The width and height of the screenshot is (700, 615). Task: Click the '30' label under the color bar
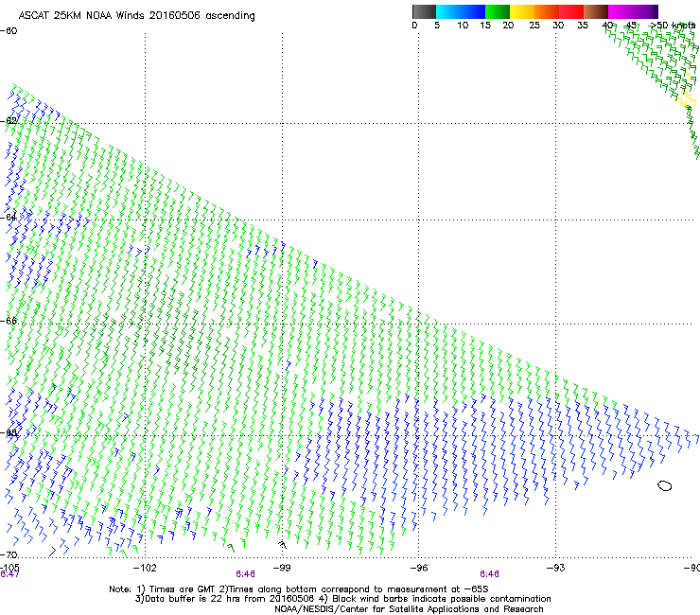(558, 26)
